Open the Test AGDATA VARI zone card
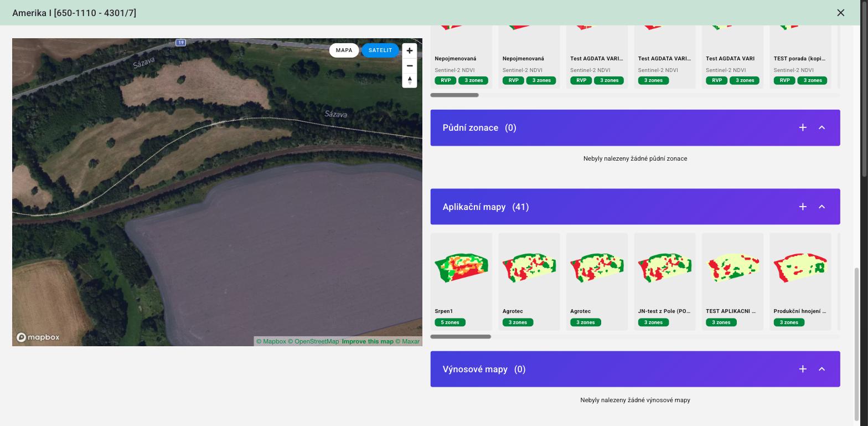 [732, 56]
